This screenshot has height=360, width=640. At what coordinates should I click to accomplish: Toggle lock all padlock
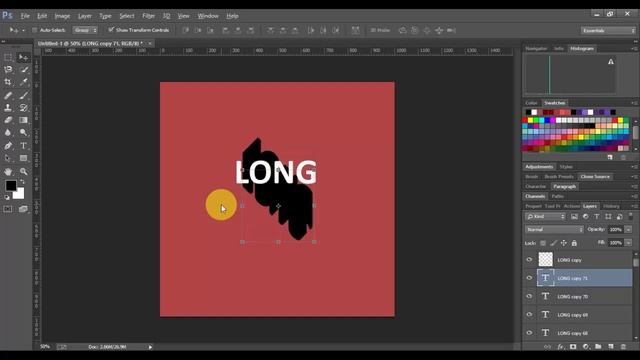pyautogui.click(x=574, y=243)
